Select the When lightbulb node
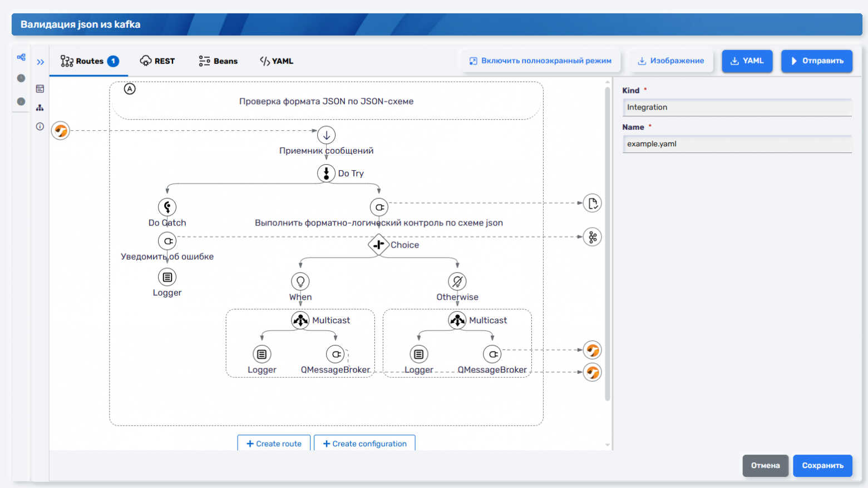The height and width of the screenshot is (488, 868). (x=300, y=282)
